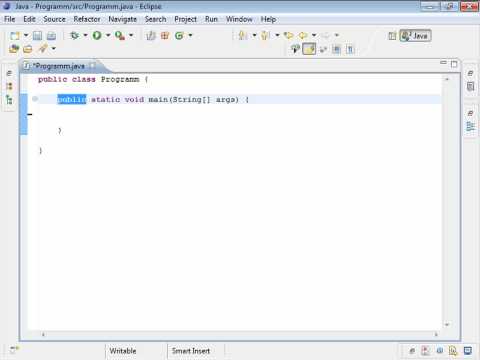Screen dimensions: 480x360
Task: Click the Search flashlight icon
Action: (x=43, y=49)
